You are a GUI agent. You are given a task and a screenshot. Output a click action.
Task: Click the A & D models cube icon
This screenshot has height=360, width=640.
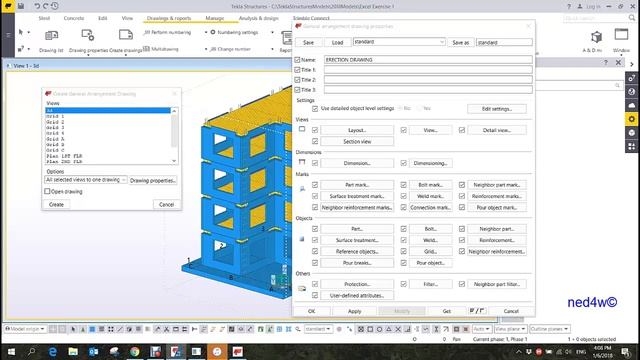tap(596, 37)
